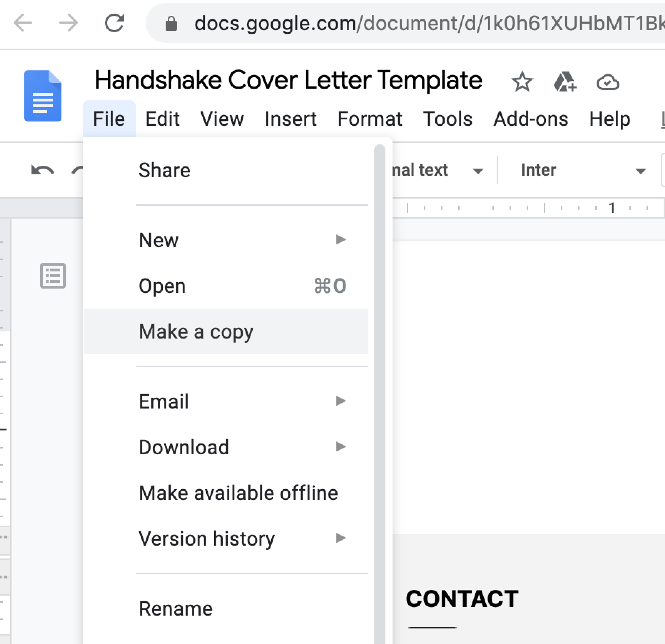Click the padlock site info icon
This screenshot has height=644, width=665.
tap(171, 23)
